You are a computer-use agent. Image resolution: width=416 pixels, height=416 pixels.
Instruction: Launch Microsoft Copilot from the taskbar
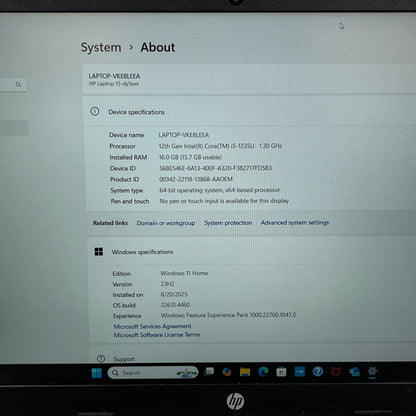227,372
